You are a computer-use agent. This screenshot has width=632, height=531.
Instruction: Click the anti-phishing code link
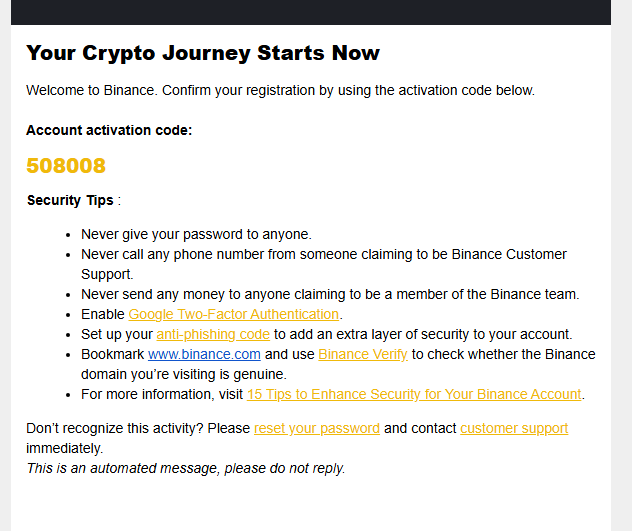pos(212,334)
